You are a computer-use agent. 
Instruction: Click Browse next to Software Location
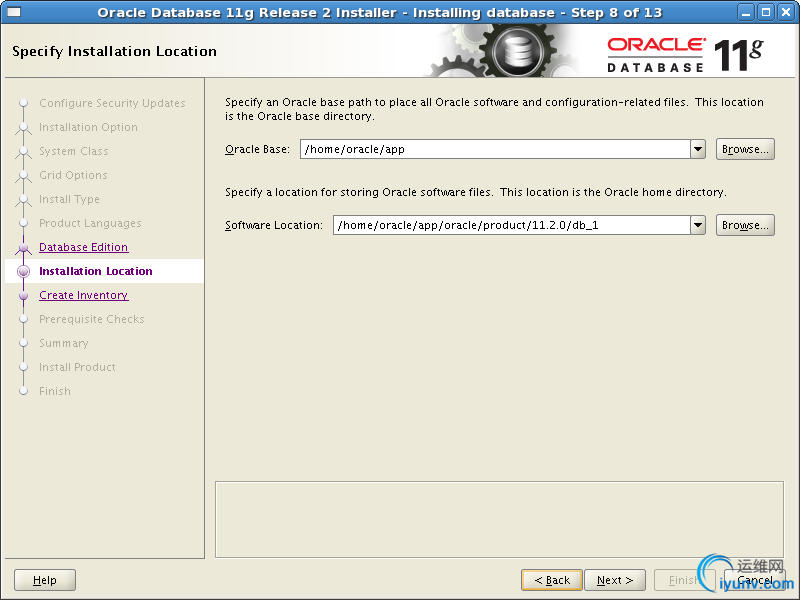coord(745,225)
